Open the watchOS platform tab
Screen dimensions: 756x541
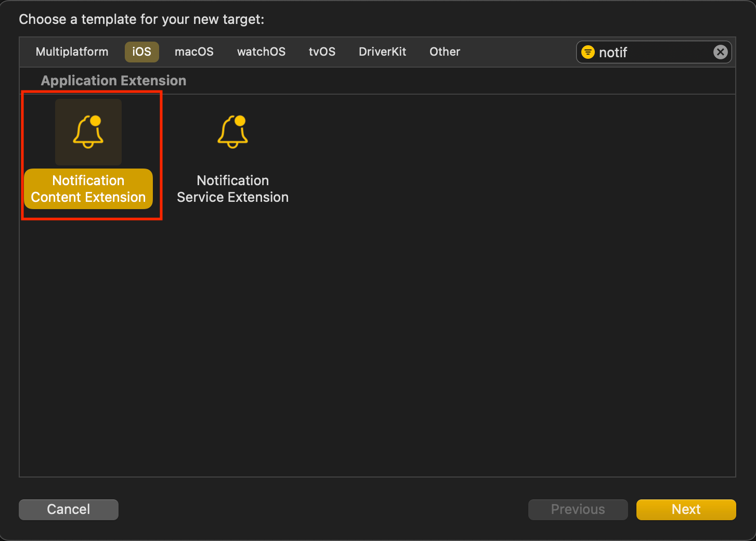point(261,52)
